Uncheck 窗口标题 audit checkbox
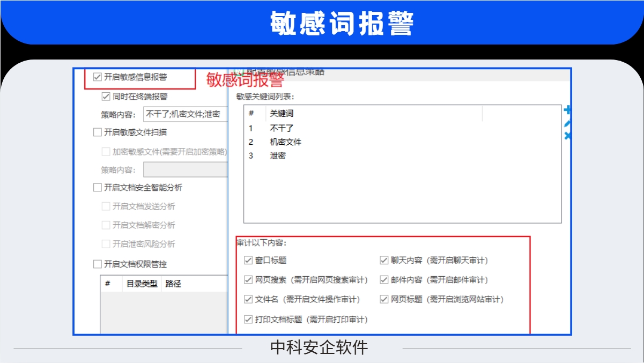Screen dimensions: 644x363 [248, 261]
